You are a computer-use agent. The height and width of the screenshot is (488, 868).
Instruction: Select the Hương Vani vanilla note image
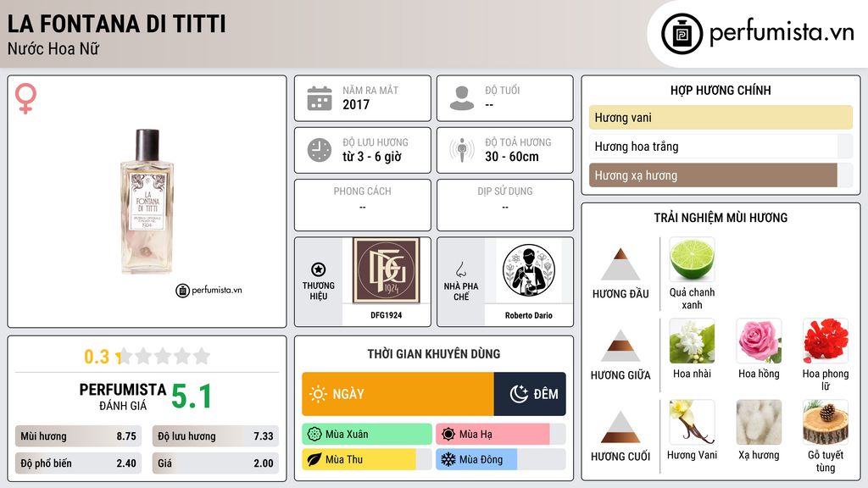[x=692, y=422]
